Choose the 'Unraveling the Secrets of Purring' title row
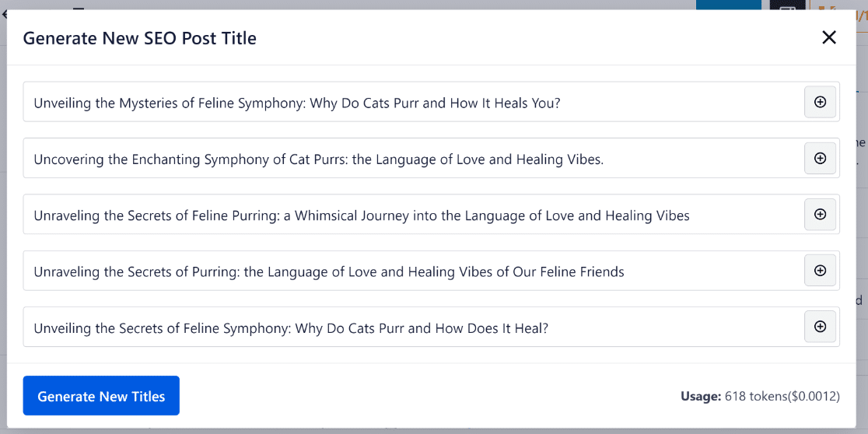 pos(328,271)
